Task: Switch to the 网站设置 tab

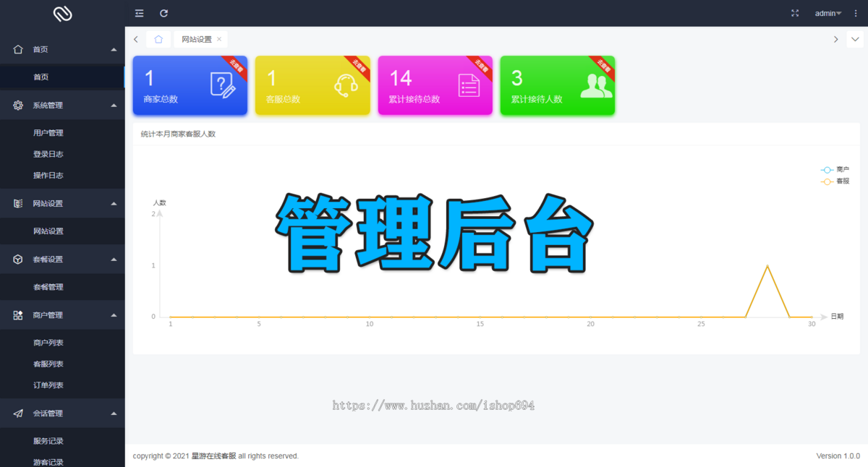Action: (x=196, y=39)
